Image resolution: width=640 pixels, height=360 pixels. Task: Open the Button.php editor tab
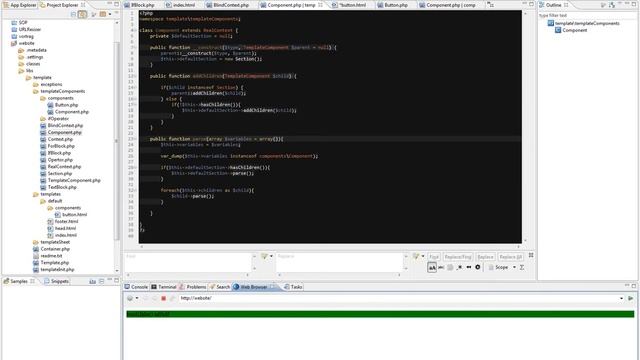[392, 5]
